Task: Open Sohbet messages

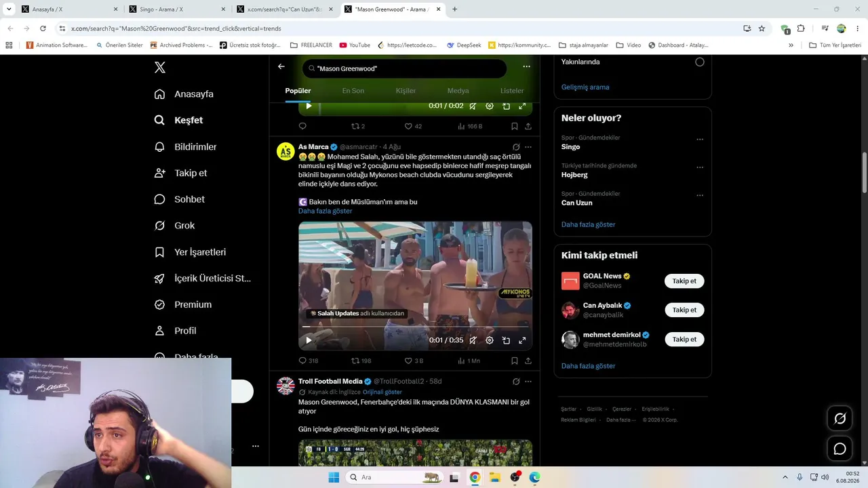Action: pyautogui.click(x=179, y=199)
